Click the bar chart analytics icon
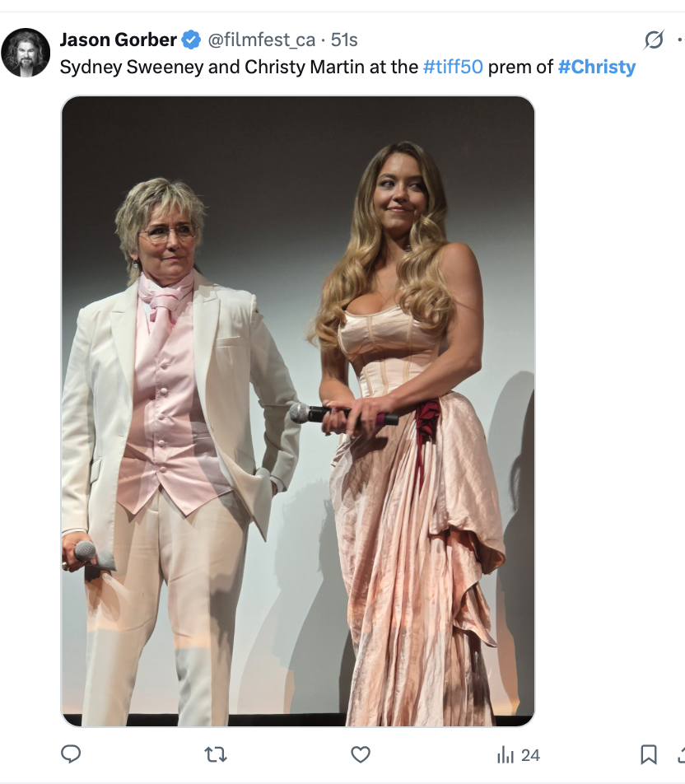The image size is (685, 784). 506,754
